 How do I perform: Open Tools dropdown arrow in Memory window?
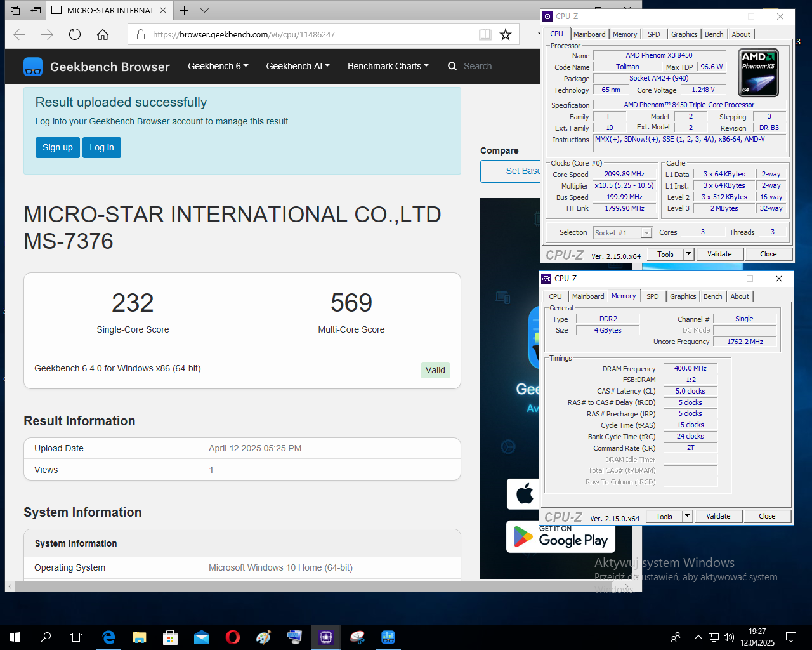[x=687, y=516]
